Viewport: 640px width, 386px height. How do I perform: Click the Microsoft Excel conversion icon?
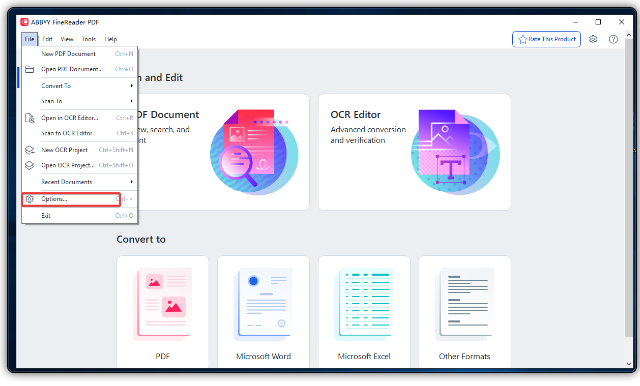[x=364, y=304]
